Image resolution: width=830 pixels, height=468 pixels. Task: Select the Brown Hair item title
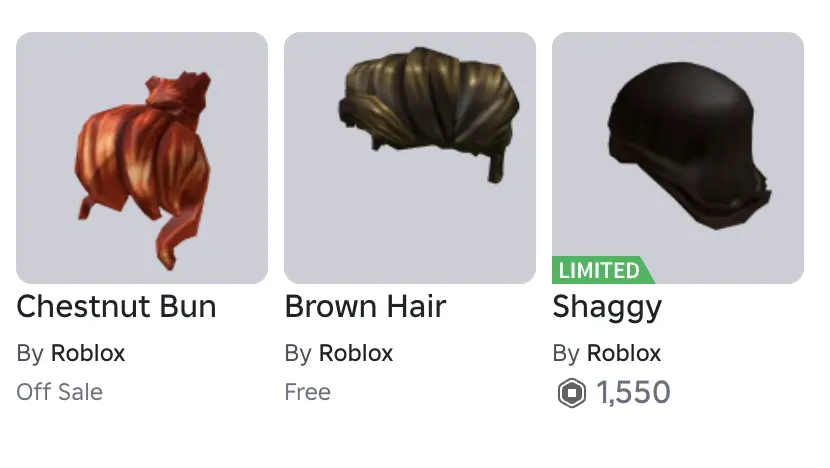(365, 307)
